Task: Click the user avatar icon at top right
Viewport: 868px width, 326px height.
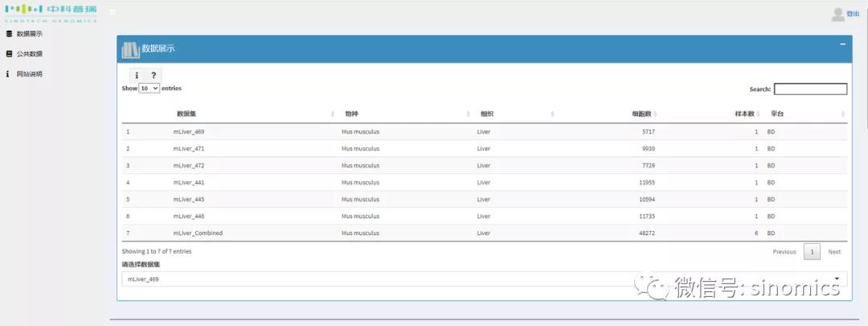Action: point(837,14)
